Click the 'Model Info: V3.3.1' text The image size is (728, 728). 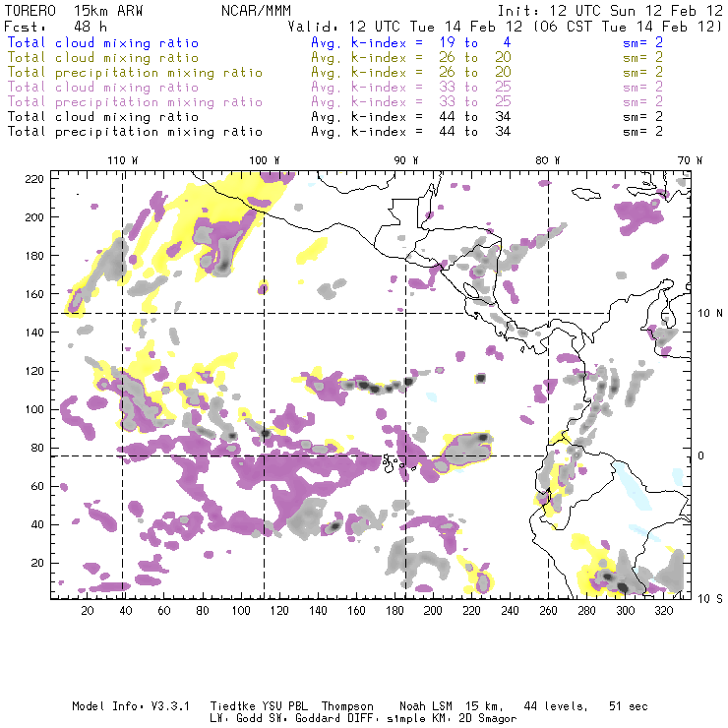131,706
